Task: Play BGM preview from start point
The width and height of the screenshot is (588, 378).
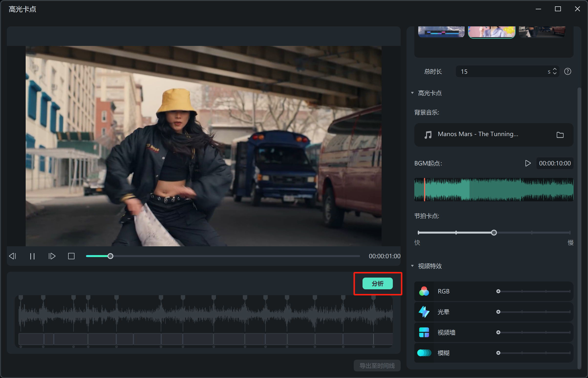Action: [x=528, y=163]
